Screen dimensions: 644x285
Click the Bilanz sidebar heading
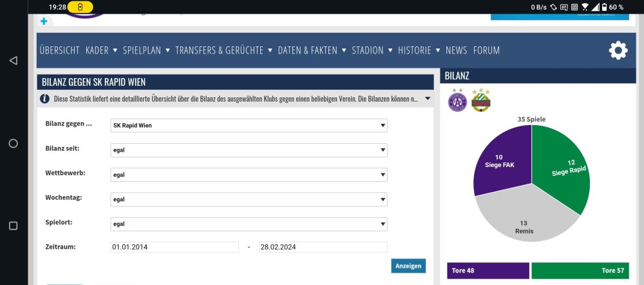[x=457, y=75]
